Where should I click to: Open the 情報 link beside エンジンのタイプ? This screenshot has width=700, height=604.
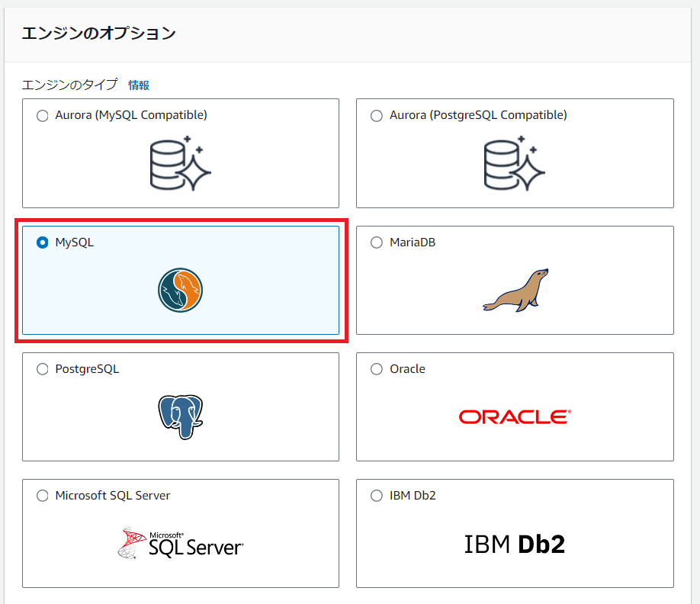(x=139, y=85)
